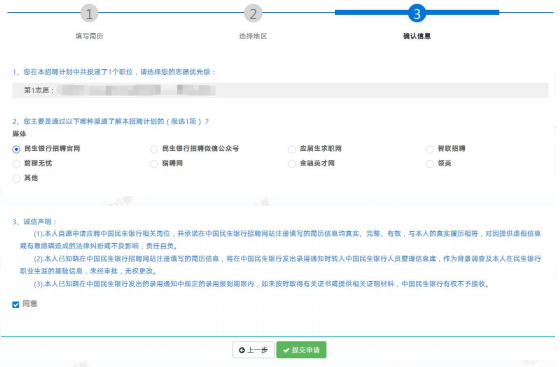
Task: Select 其他 radio option
Action: (16, 179)
